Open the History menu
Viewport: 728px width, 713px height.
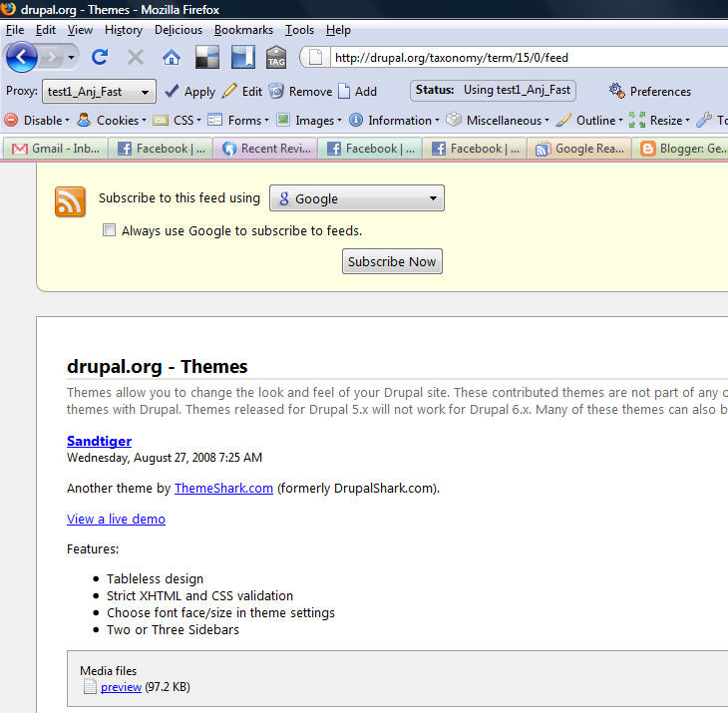click(x=124, y=30)
